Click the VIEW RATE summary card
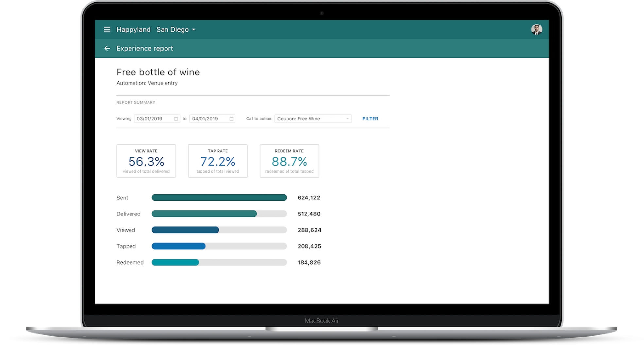 (x=146, y=161)
